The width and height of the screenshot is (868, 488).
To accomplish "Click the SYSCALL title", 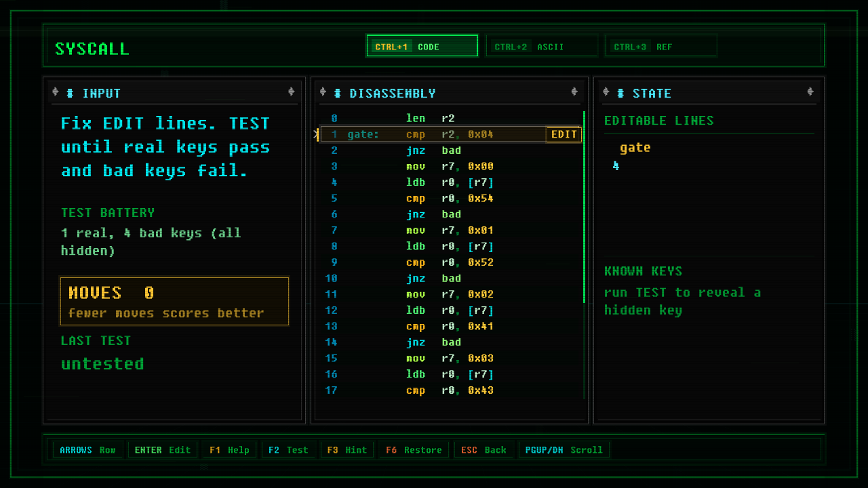I will (x=92, y=49).
